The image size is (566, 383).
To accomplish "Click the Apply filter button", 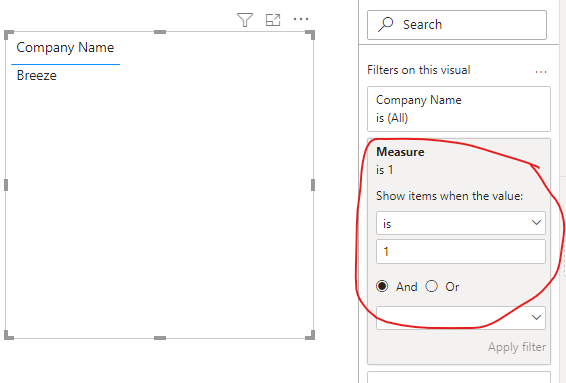I will pos(517,347).
